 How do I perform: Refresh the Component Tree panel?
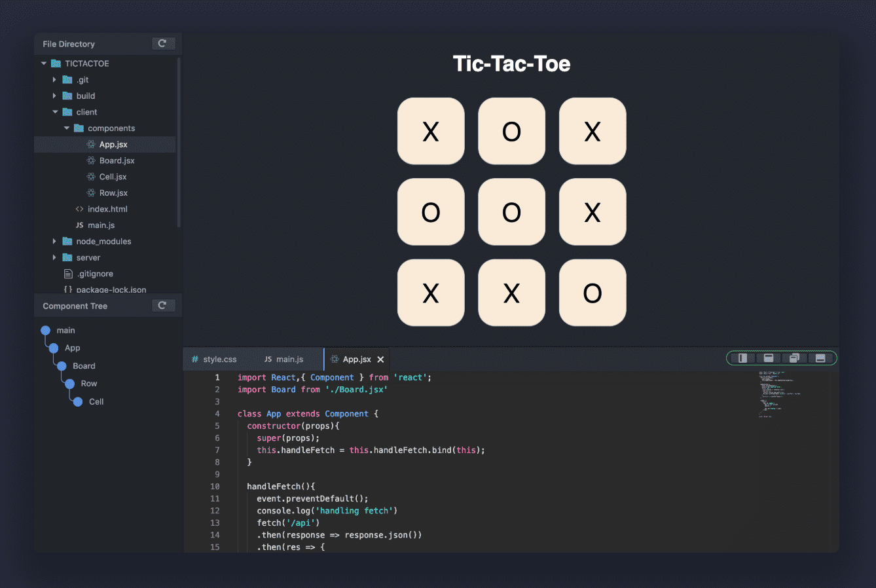point(163,305)
